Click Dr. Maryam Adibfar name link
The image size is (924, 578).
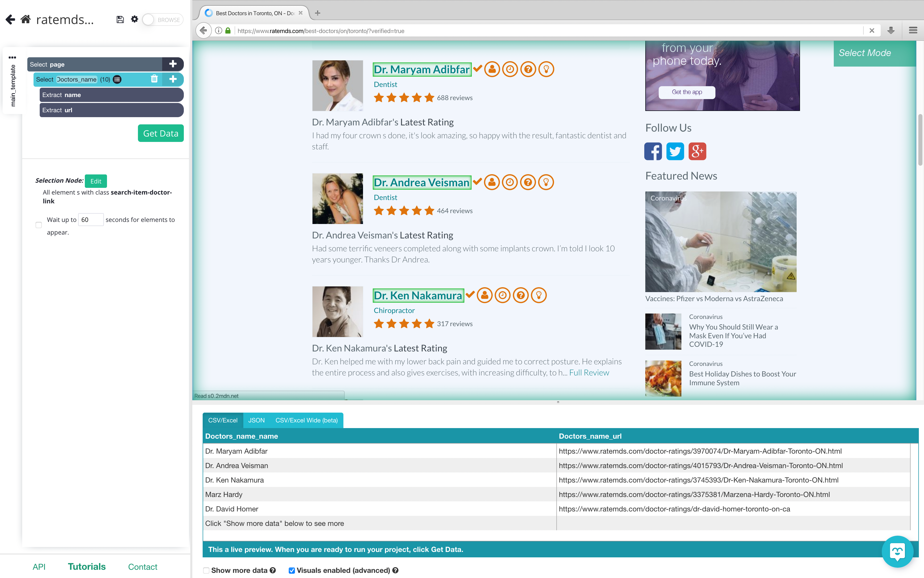[422, 69]
